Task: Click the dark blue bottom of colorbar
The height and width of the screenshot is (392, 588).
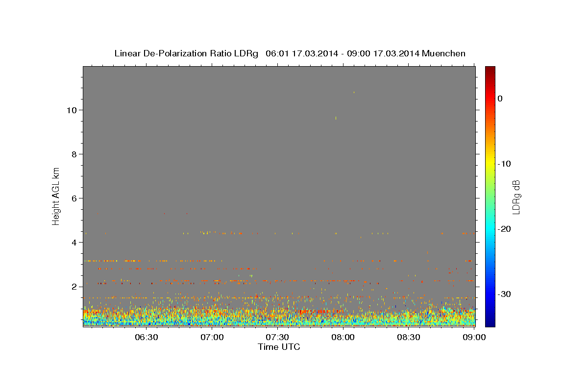Action: tap(490, 322)
